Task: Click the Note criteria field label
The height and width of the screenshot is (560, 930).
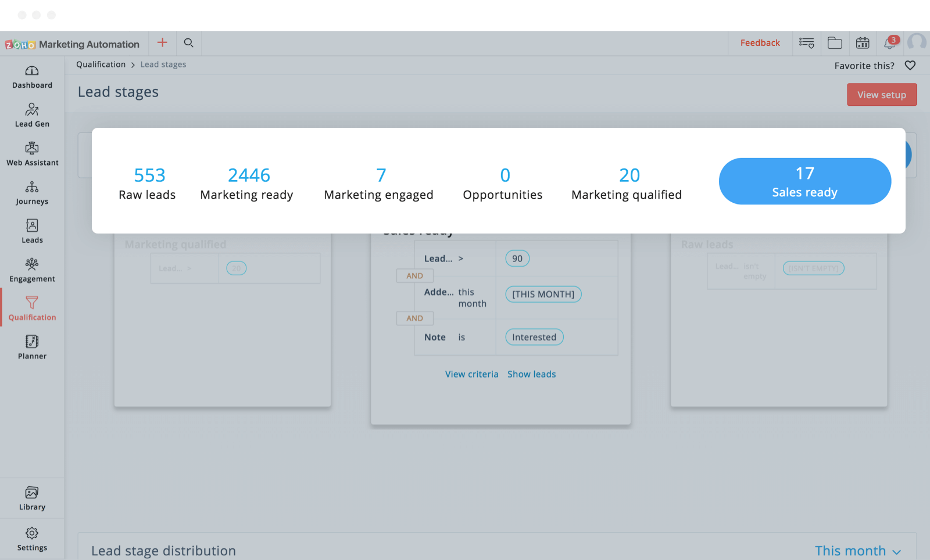Action: click(x=435, y=337)
